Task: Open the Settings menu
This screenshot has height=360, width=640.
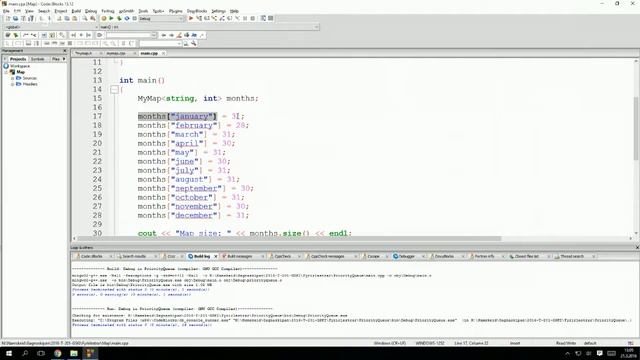Action: tap(218, 11)
